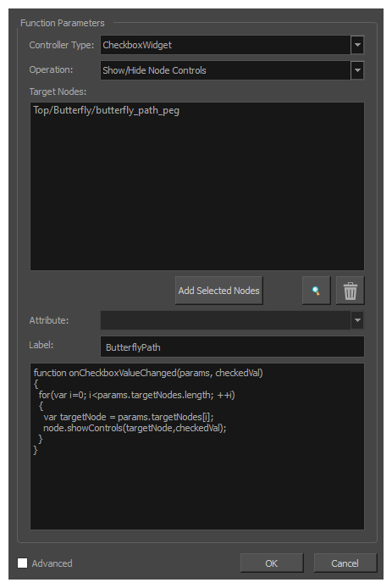Click the Label field containing ButterflyPath
392x588 pixels.
tap(232, 347)
